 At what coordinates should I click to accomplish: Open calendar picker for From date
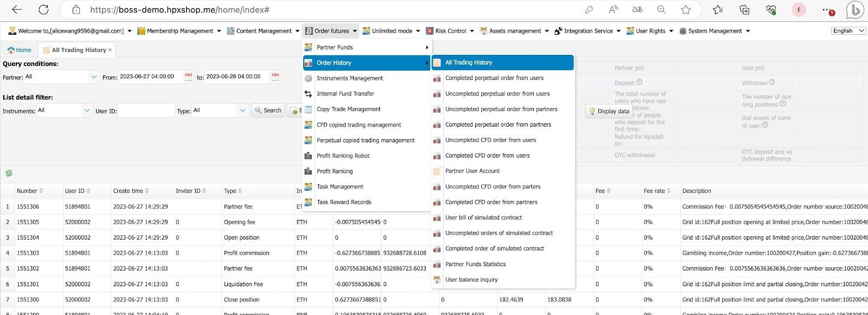click(188, 77)
